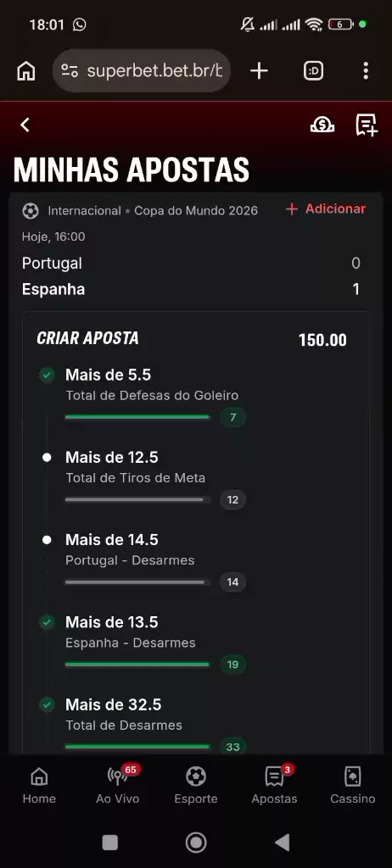Switch to the Esporte tab
Viewport: 392px width, 868px height.
[x=196, y=784]
